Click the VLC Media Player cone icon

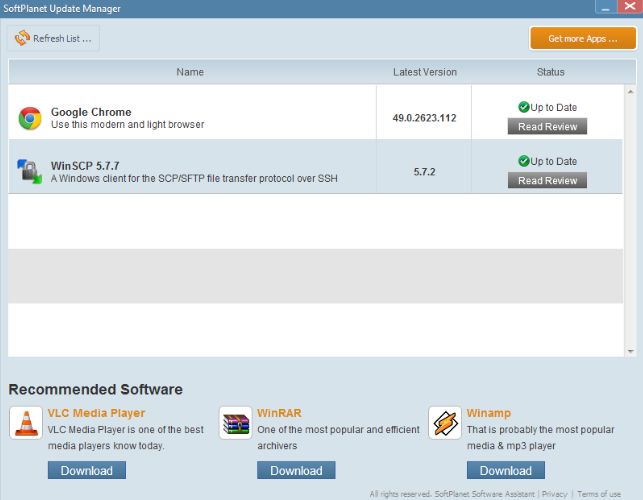26,423
